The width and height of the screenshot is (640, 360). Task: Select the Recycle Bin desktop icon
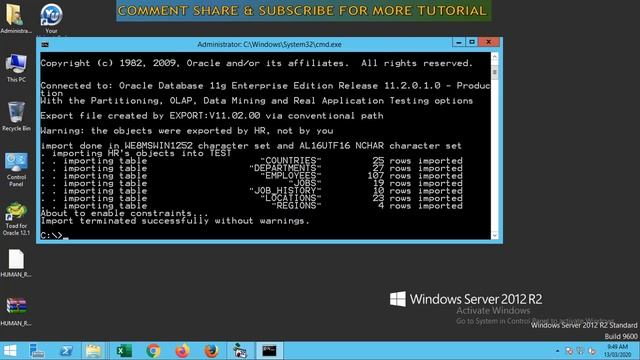(16, 116)
